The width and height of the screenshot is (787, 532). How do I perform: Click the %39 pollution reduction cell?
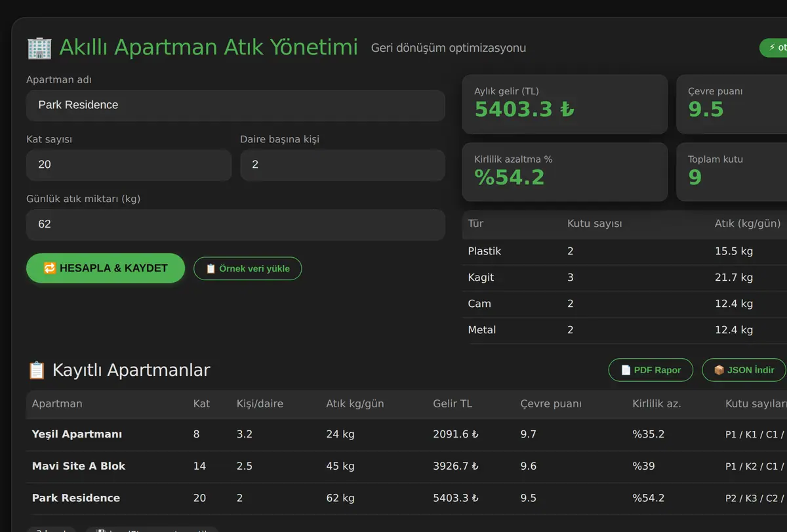pos(643,466)
